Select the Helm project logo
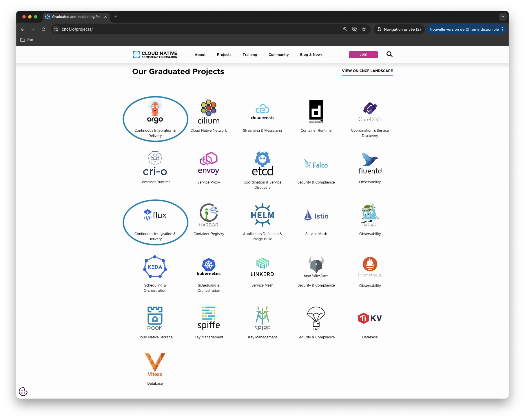The width and height of the screenshot is (525, 420). tap(262, 215)
